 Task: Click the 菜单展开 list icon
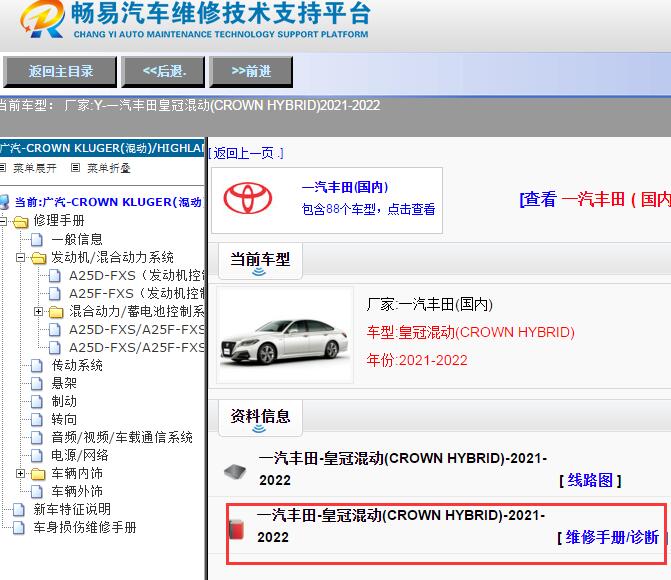point(3,168)
